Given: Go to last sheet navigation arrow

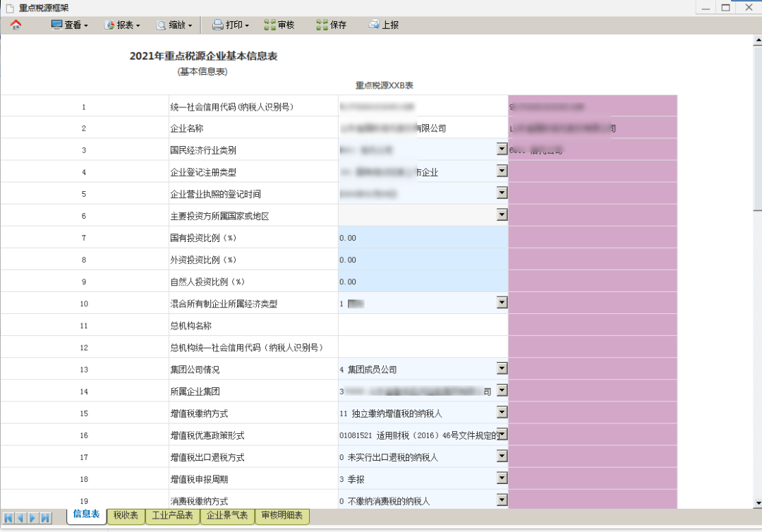Looking at the screenshot, I should 44,518.
